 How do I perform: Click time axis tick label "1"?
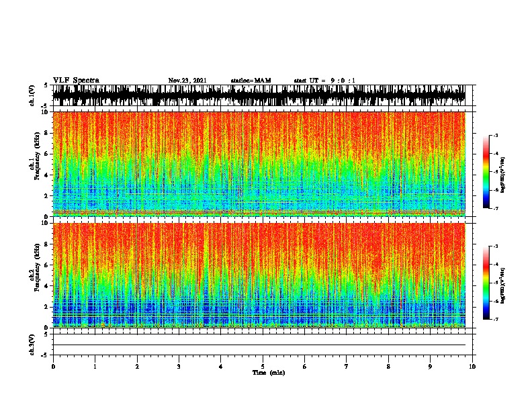coord(95,367)
